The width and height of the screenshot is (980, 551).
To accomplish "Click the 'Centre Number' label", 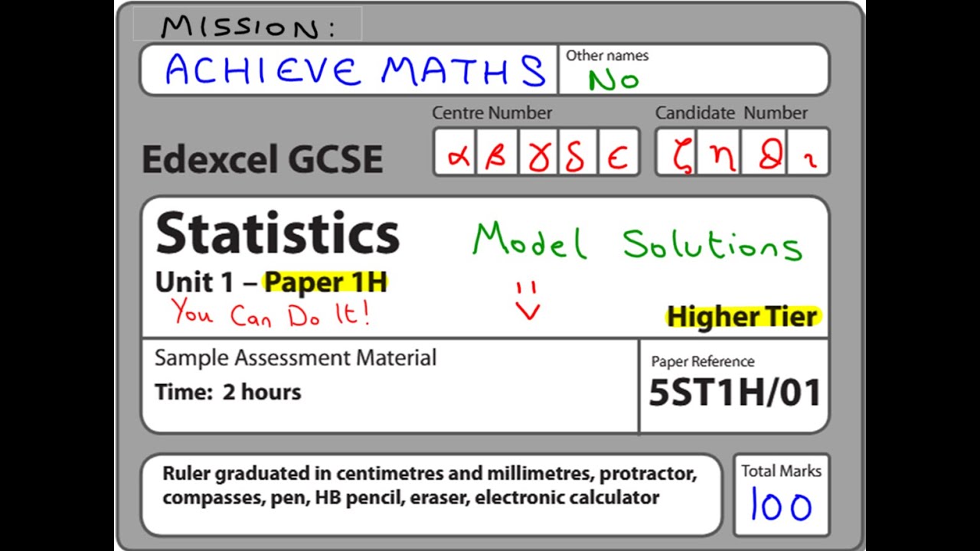I will [x=492, y=112].
